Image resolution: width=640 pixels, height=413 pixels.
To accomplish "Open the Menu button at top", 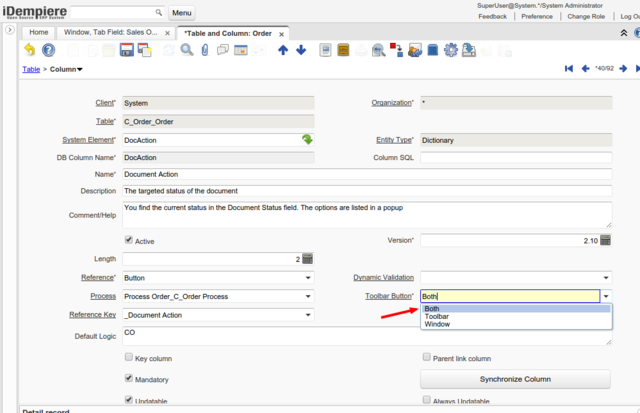I will point(181,13).
